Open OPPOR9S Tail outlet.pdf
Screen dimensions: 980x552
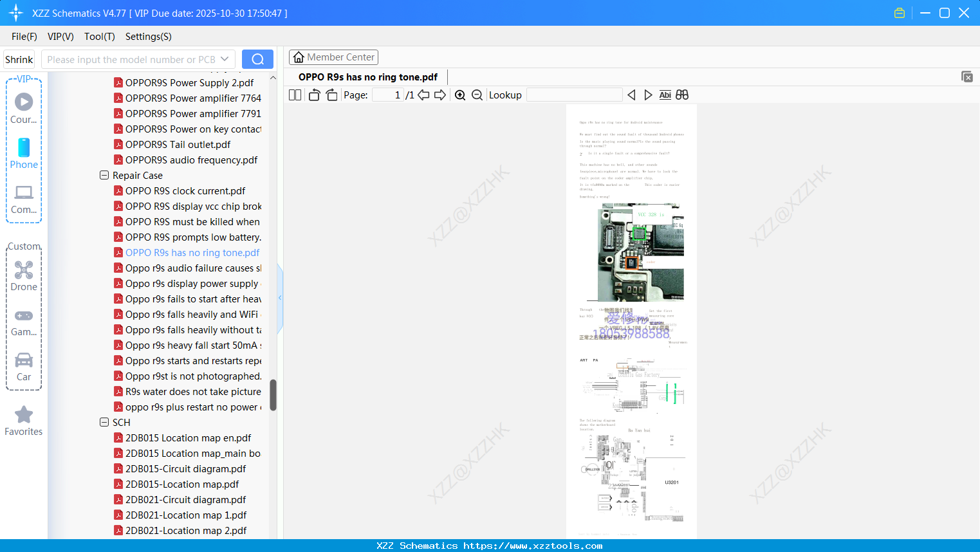tap(178, 144)
